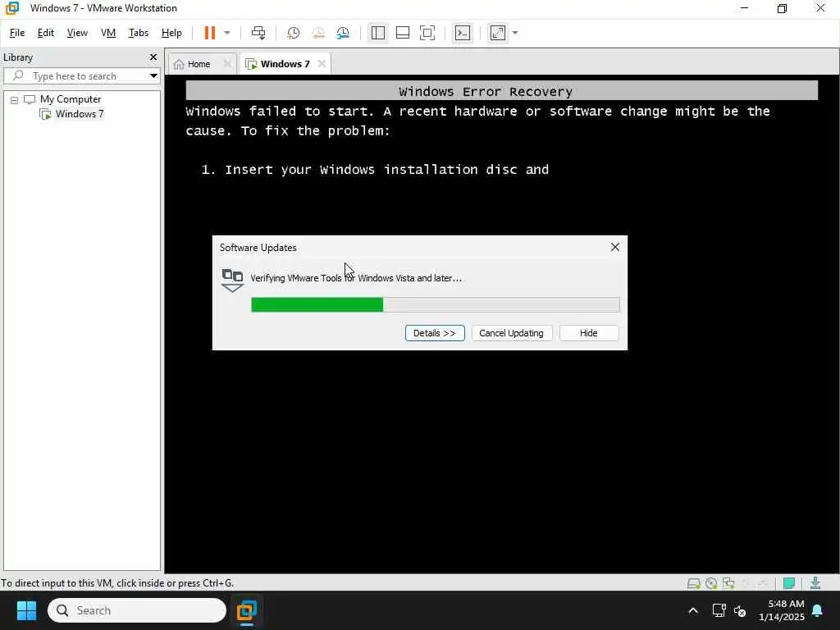840x630 pixels.
Task: Click the orange Suspend/pause VM icon
Action: [x=209, y=33]
